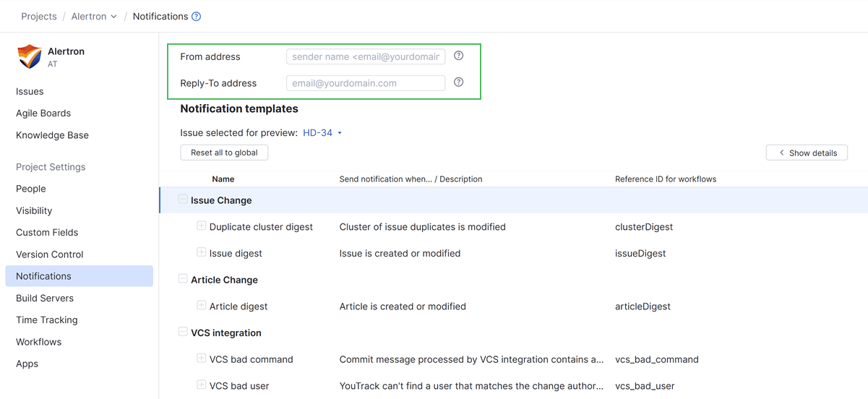Follow the Projects breadcrumb link

point(39,17)
